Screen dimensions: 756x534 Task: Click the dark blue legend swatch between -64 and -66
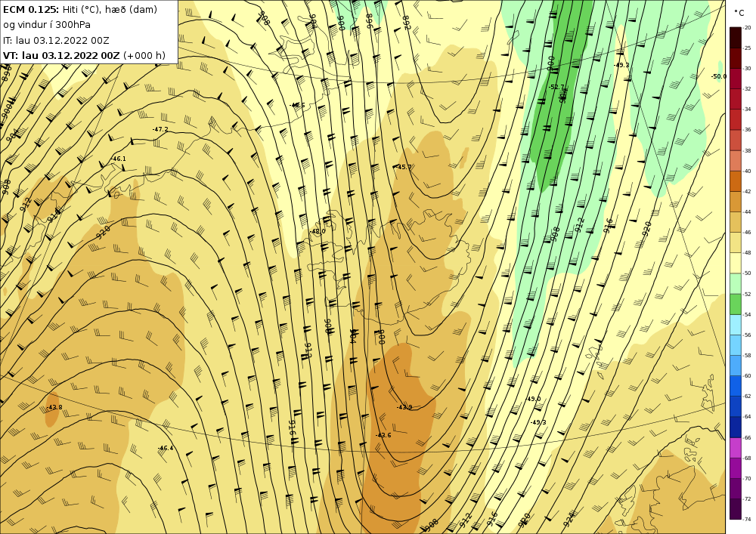point(736,427)
